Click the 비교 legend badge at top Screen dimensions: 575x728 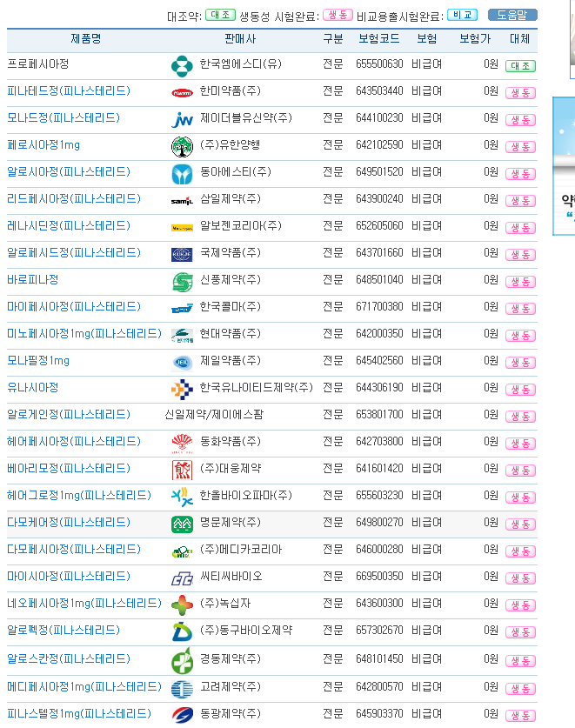(x=462, y=15)
